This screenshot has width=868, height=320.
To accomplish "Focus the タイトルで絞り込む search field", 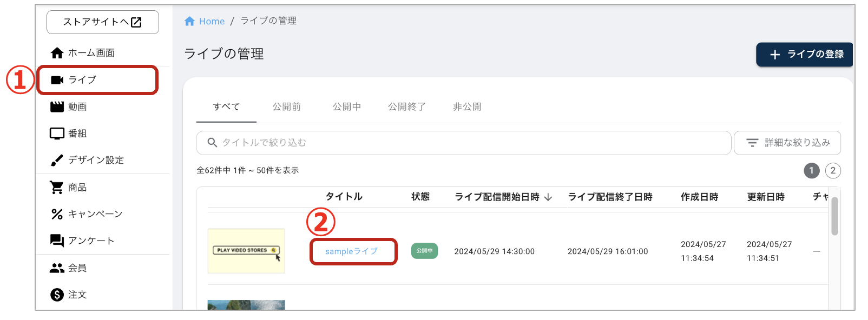I will [464, 143].
